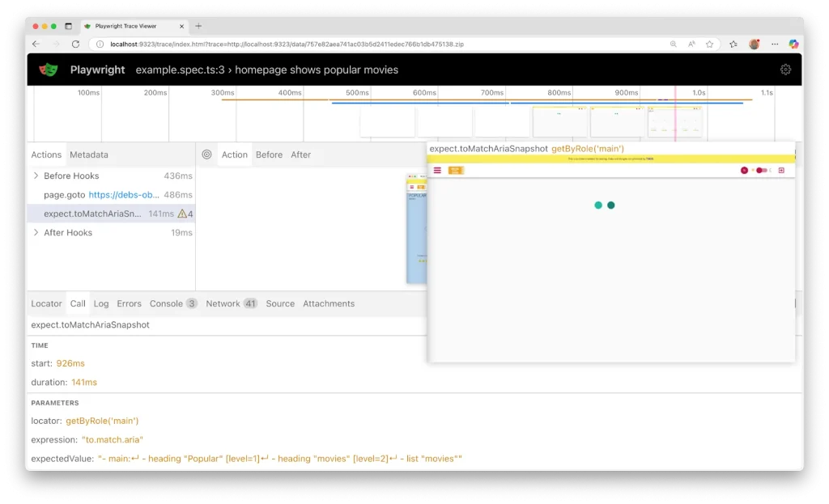Open the Network tab
The width and height of the screenshot is (829, 504).
pos(223,303)
